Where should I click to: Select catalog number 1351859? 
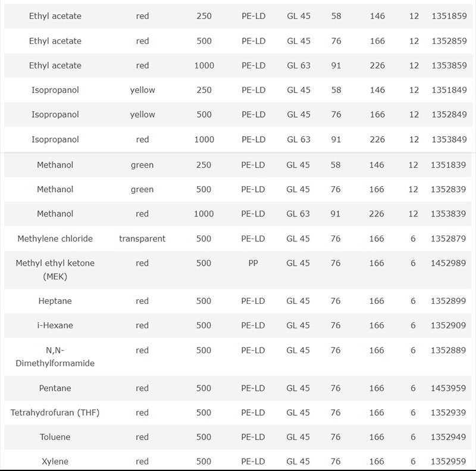(x=449, y=16)
